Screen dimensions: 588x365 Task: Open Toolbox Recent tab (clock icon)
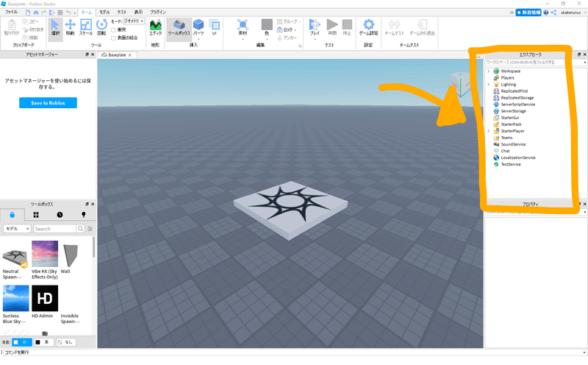point(60,215)
